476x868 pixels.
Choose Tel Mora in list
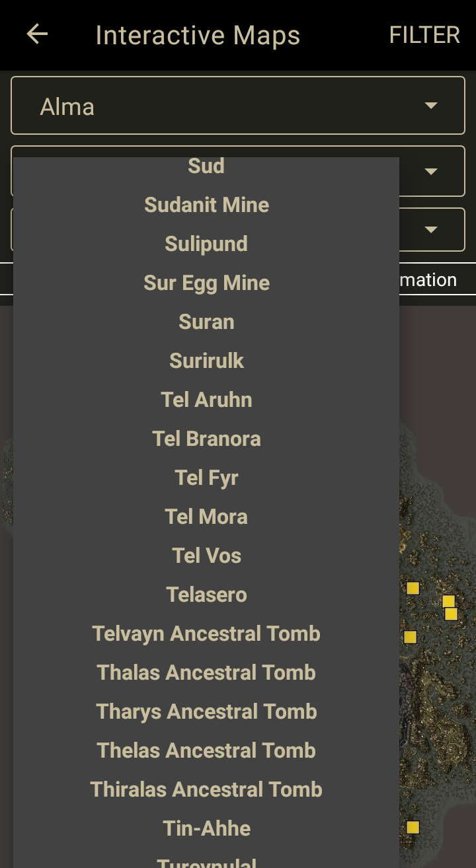(206, 517)
